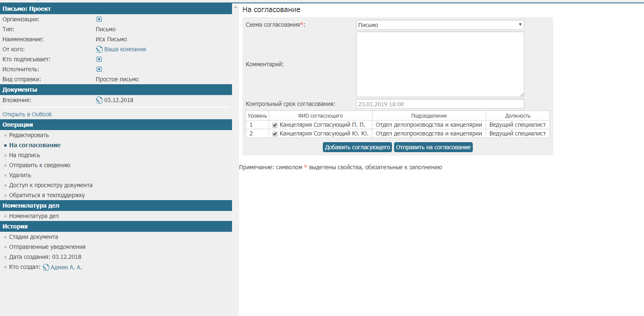
Task: Click the Контрольный срок согласования date field
Action: 440,104
